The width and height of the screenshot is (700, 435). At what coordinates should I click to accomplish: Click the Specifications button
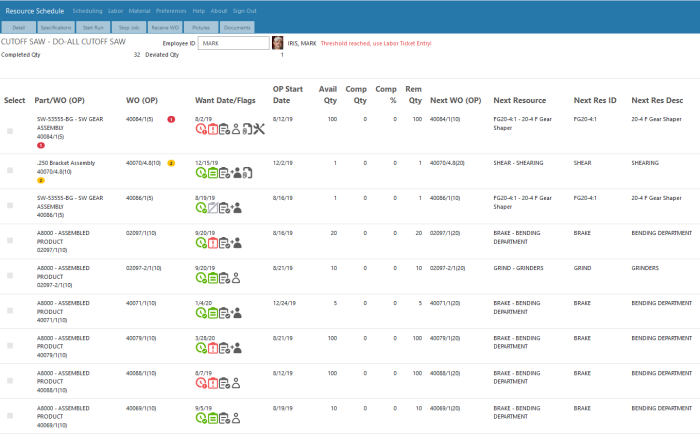click(x=56, y=27)
